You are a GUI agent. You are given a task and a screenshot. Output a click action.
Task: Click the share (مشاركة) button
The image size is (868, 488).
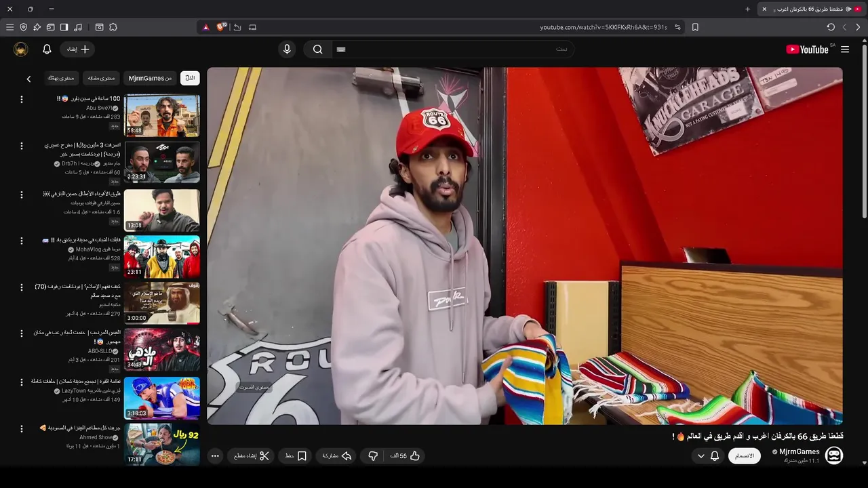coord(337,456)
